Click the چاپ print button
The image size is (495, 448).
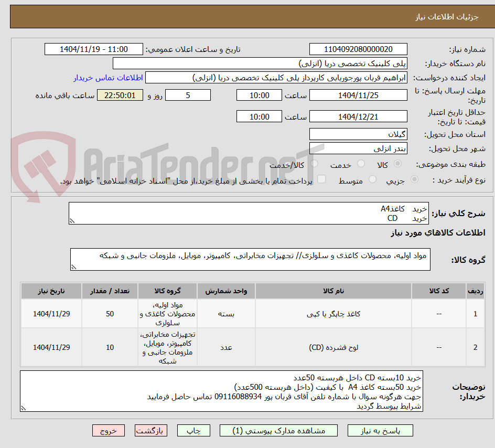tap(193, 431)
